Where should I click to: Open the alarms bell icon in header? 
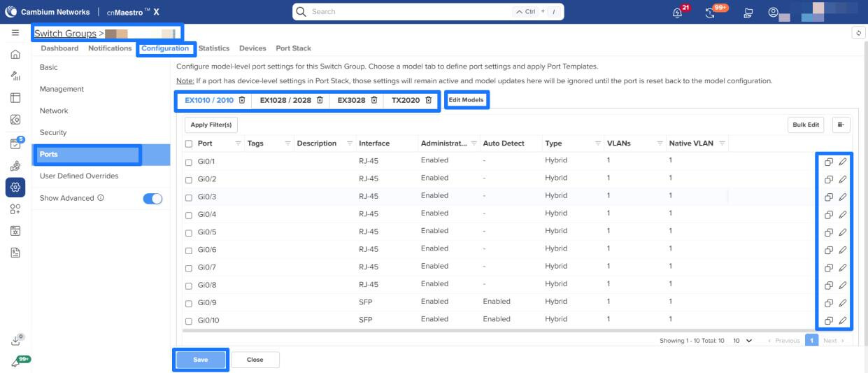[x=678, y=12]
